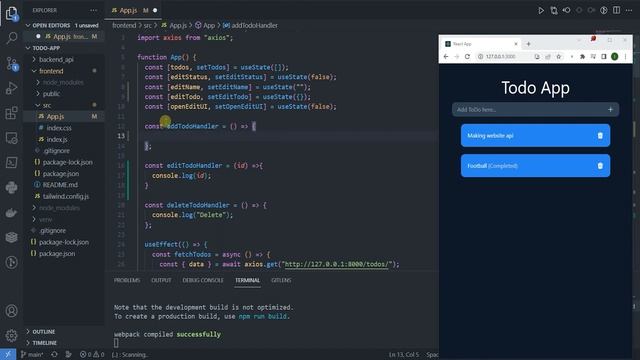
Task: Open the Python icon in activity bar
Action: point(11,187)
